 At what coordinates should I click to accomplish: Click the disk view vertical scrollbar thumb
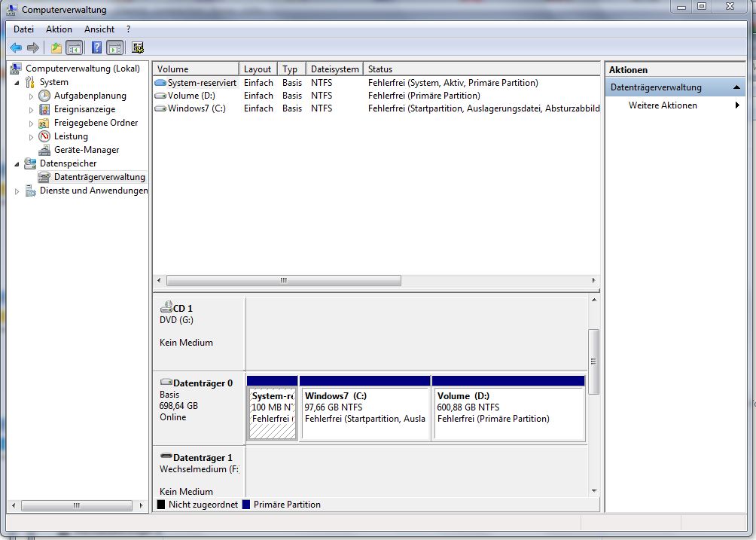pyautogui.click(x=594, y=362)
